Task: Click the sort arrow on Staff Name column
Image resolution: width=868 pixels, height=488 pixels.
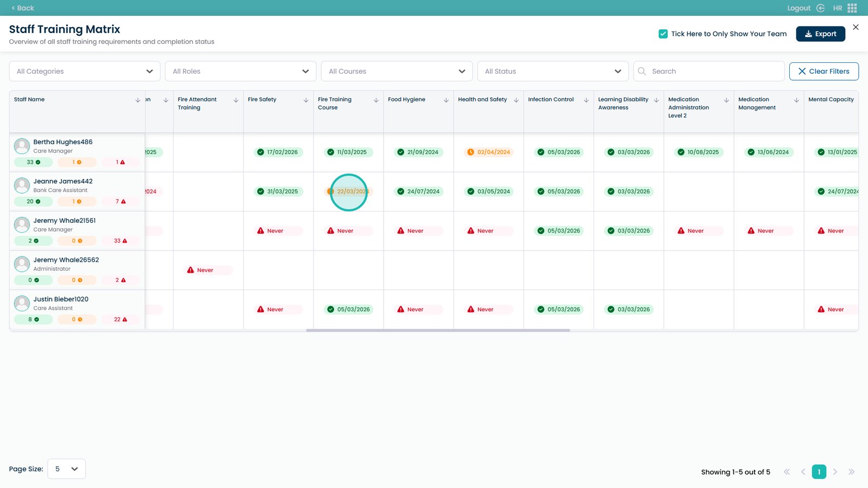Action: pyautogui.click(x=138, y=100)
